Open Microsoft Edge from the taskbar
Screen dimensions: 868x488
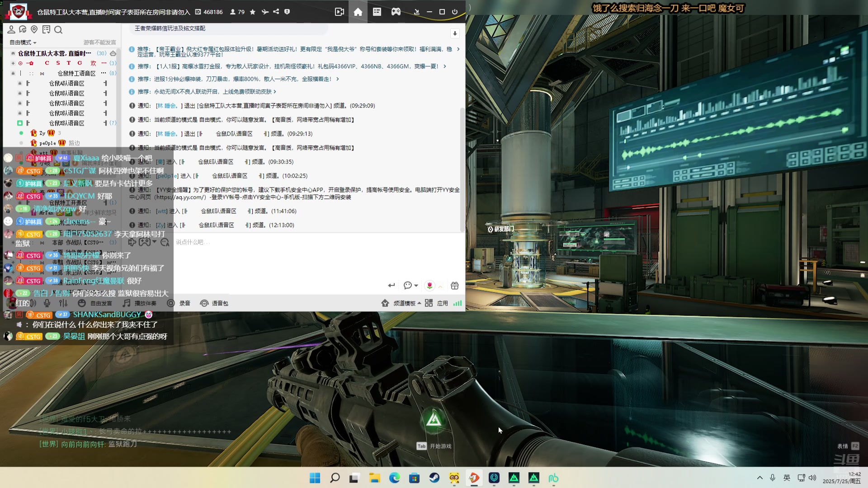click(x=395, y=478)
